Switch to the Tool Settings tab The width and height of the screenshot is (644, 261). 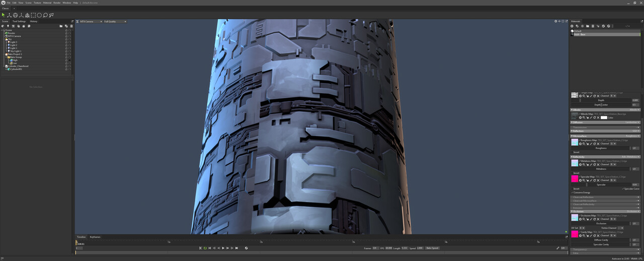(19, 21)
